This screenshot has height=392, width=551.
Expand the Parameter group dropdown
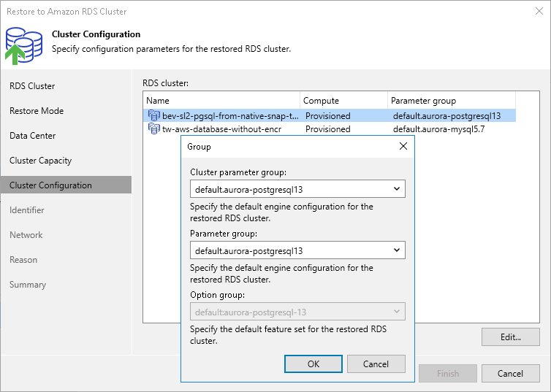click(x=297, y=250)
